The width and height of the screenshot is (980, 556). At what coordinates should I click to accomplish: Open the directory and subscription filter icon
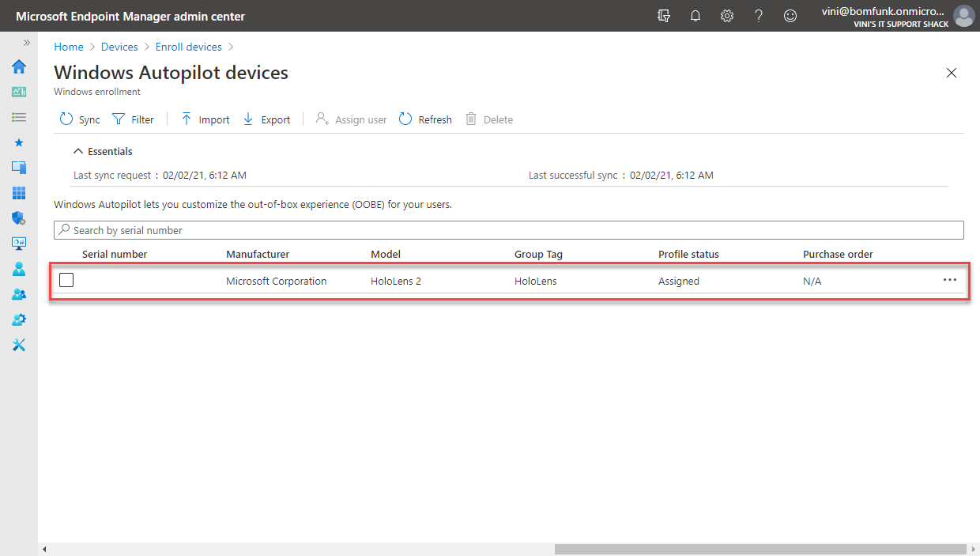point(664,16)
